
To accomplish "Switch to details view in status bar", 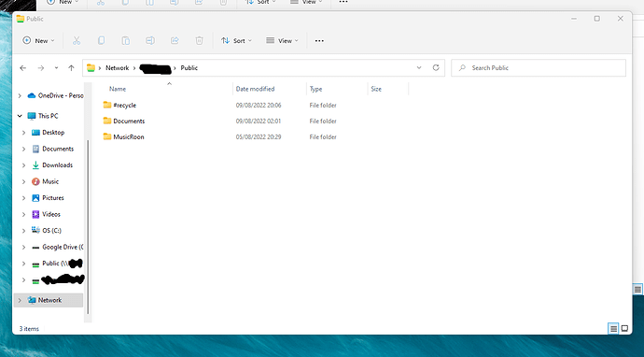I will [613, 328].
